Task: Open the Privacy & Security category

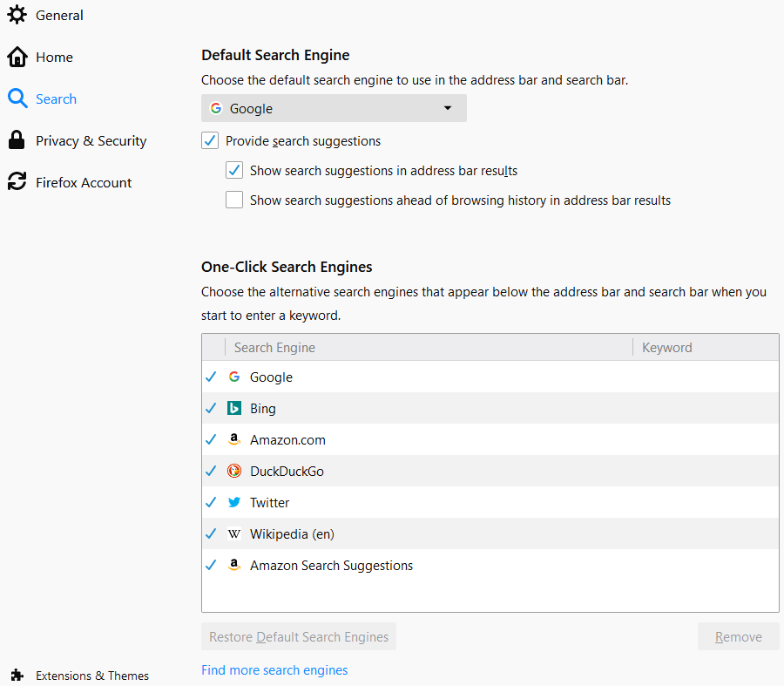Action: pos(91,141)
